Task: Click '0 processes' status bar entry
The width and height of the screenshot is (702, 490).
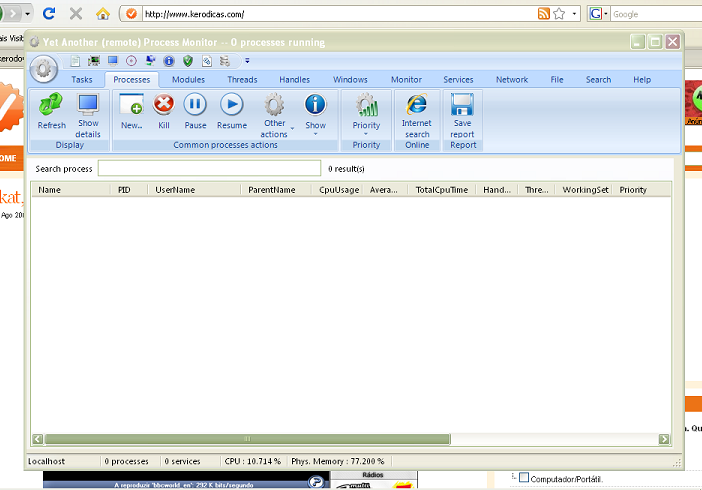Action: (126, 461)
